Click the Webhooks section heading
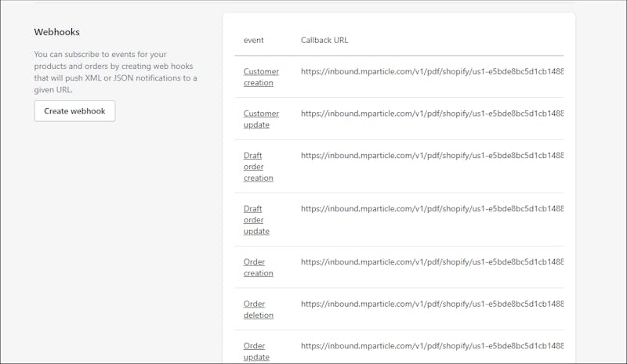This screenshot has height=364, width=627. [x=56, y=32]
